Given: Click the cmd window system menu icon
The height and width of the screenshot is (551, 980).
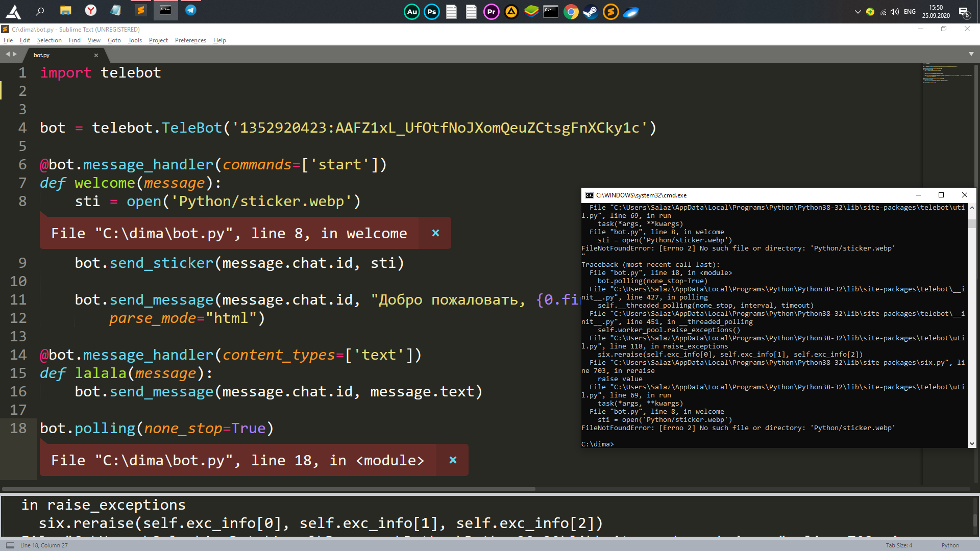Looking at the screenshot, I should [x=589, y=195].
